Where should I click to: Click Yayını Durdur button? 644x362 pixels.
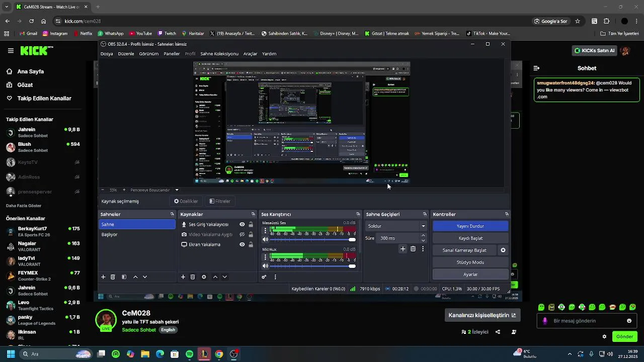[x=470, y=226]
